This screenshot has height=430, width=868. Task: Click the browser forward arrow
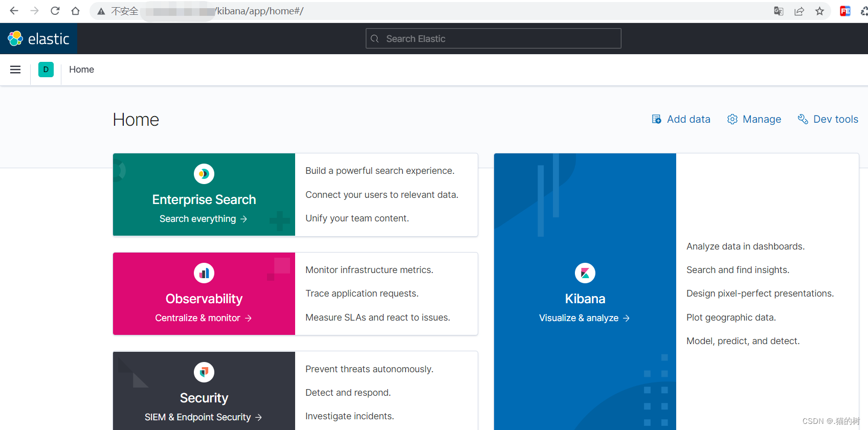pyautogui.click(x=34, y=11)
